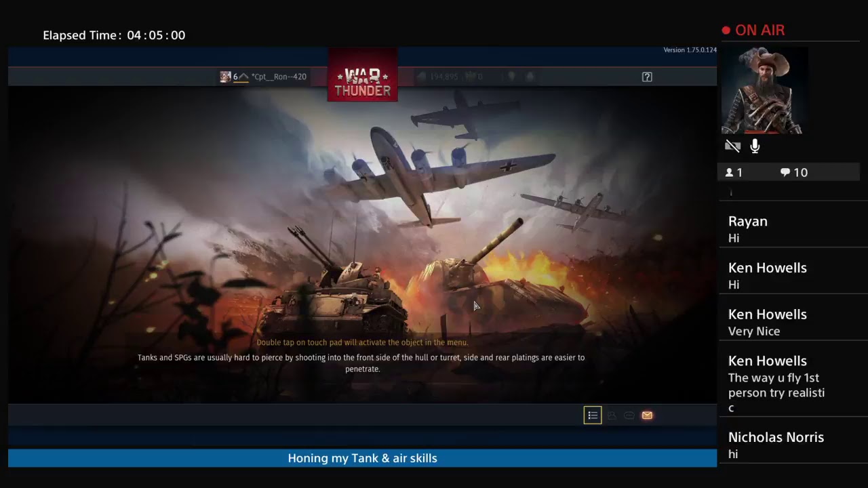
Task: Click the War Thunder logo
Action: (x=363, y=75)
